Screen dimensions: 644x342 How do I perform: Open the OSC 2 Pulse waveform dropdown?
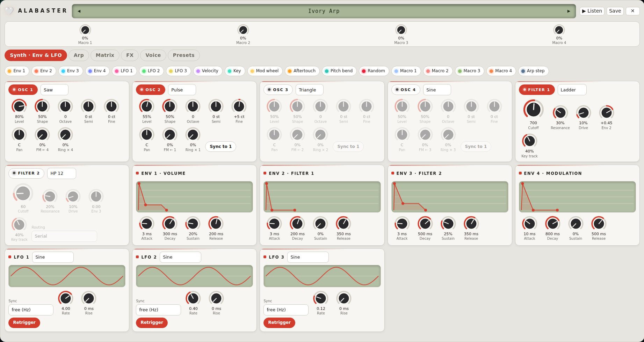tap(182, 90)
